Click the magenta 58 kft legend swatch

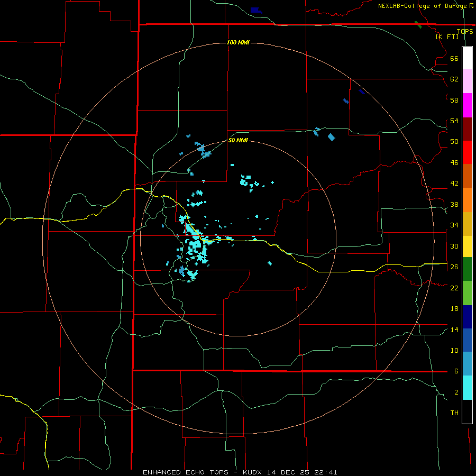pyautogui.click(x=467, y=105)
